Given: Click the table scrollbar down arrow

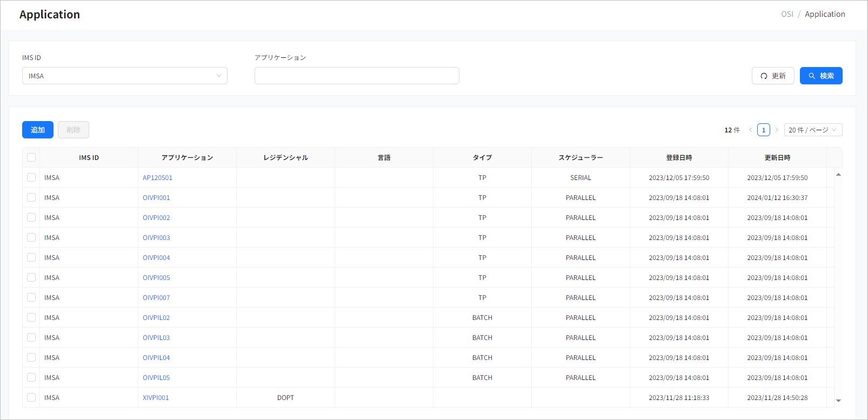Looking at the screenshot, I should (x=838, y=401).
